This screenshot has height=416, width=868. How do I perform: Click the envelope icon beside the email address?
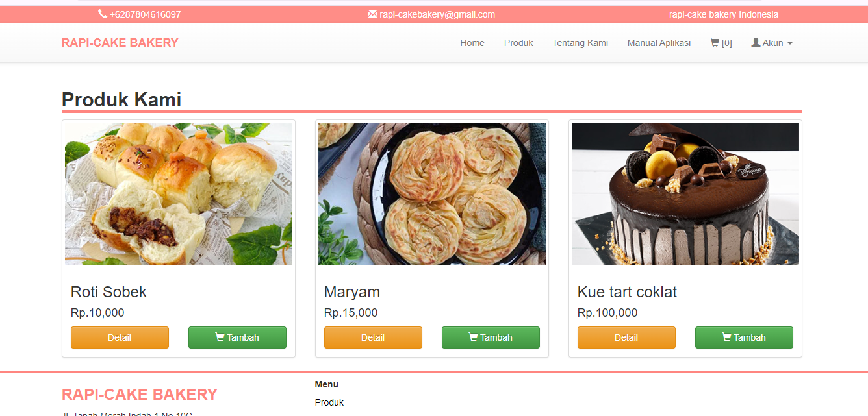click(372, 14)
